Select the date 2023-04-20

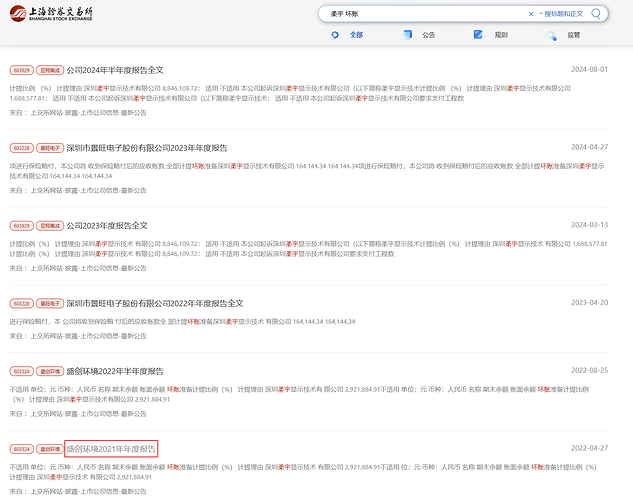(x=589, y=303)
